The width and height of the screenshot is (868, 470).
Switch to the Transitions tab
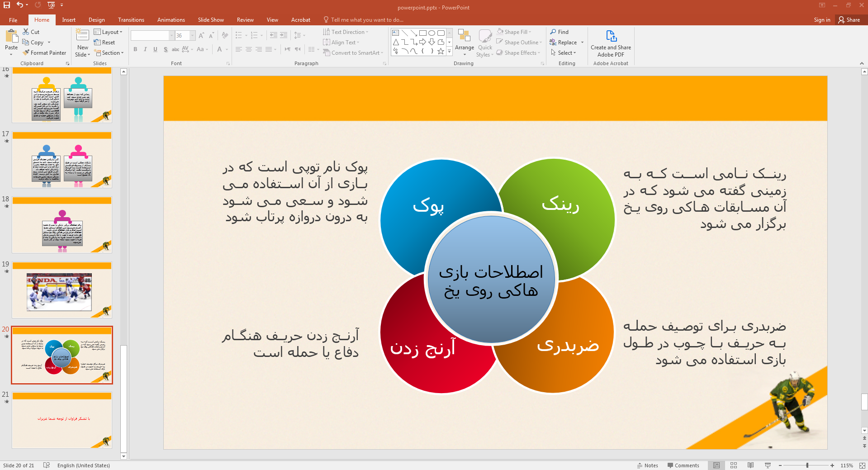point(131,20)
